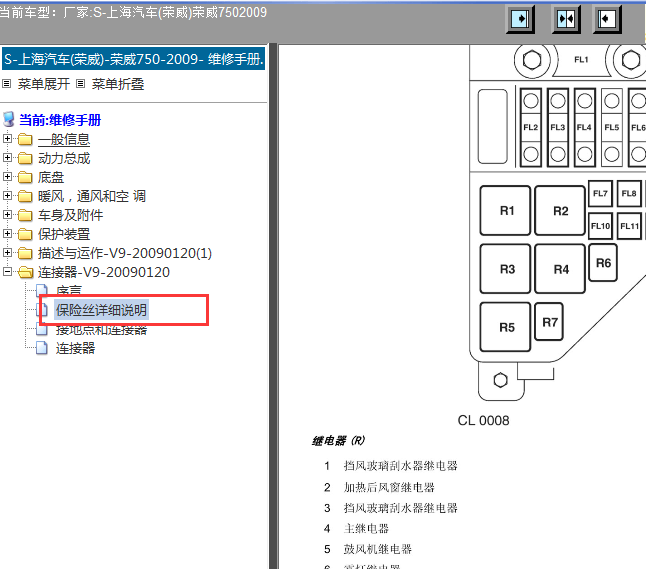This screenshot has width=646, height=569.
Task: Click list row 2 加热后风窗继电器
Action: click(x=379, y=487)
